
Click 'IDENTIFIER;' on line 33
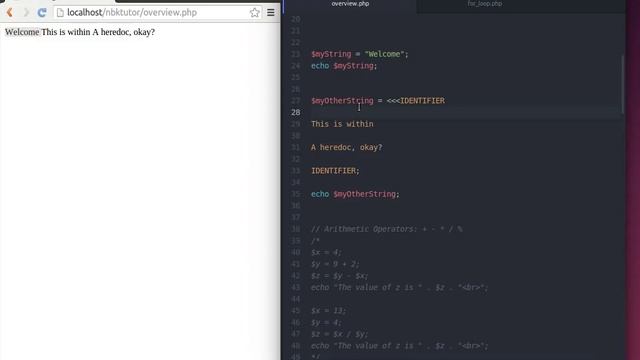click(x=335, y=171)
